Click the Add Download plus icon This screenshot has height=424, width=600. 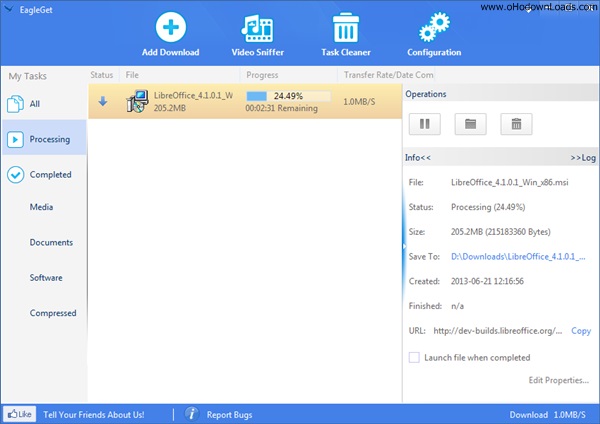pyautogui.click(x=171, y=27)
